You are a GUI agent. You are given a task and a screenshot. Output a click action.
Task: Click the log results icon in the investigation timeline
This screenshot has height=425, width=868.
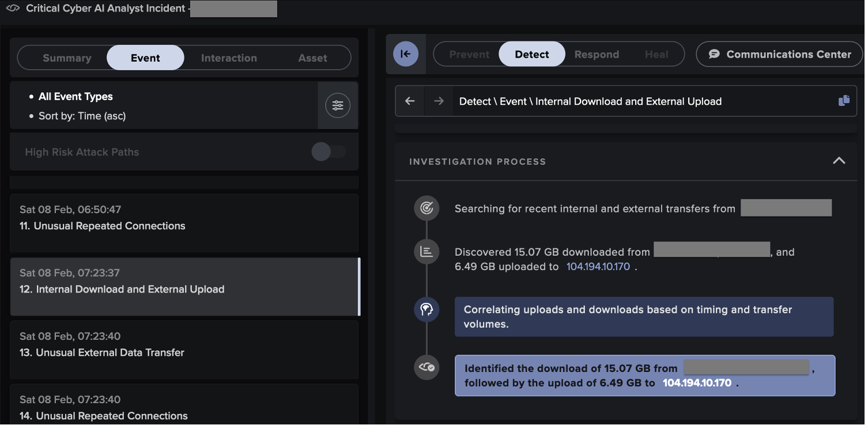click(x=427, y=252)
